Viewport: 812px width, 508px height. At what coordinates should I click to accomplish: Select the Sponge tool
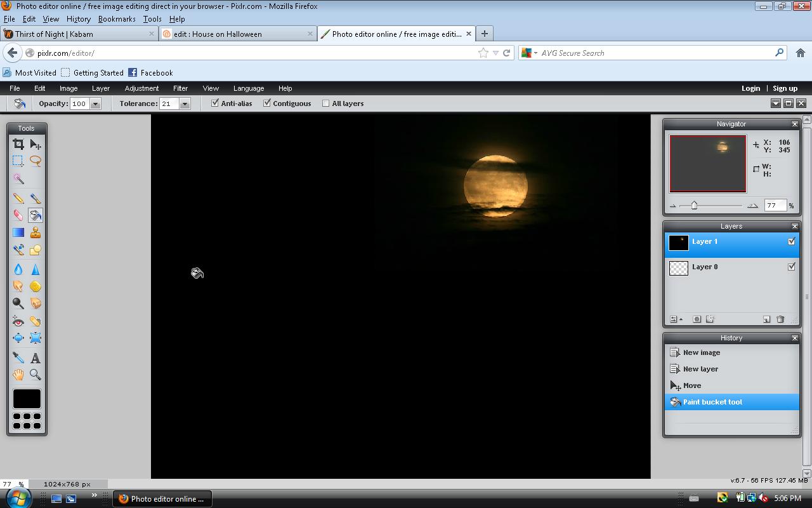[x=36, y=286]
